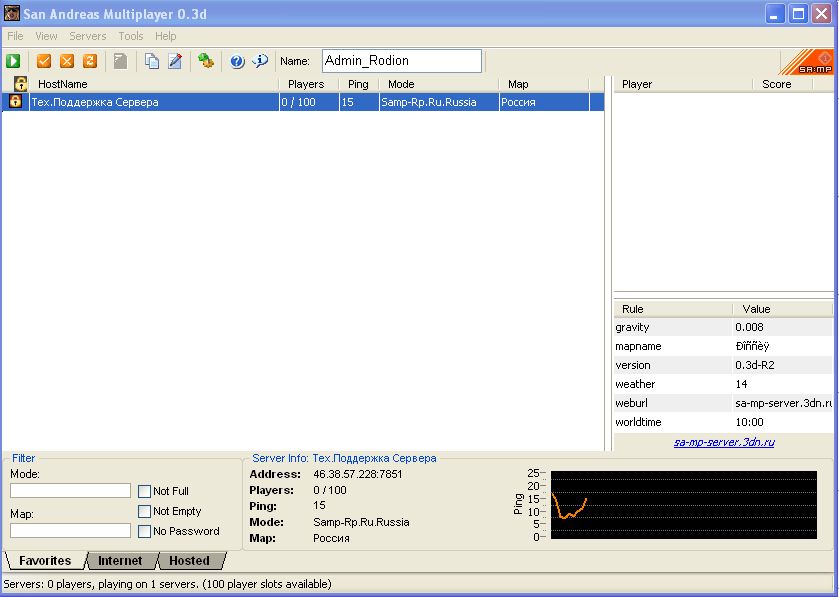Switch to the Internet tab
Viewport: 839px width, 597px height.
[120, 561]
